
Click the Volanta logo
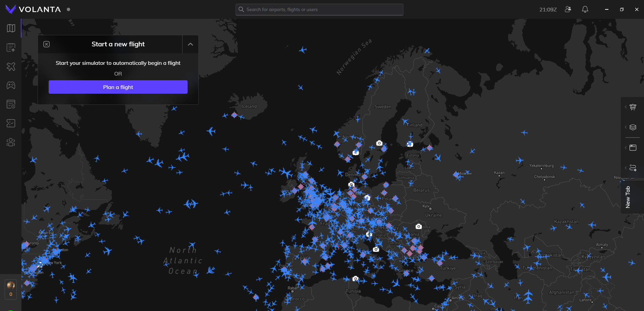click(33, 9)
